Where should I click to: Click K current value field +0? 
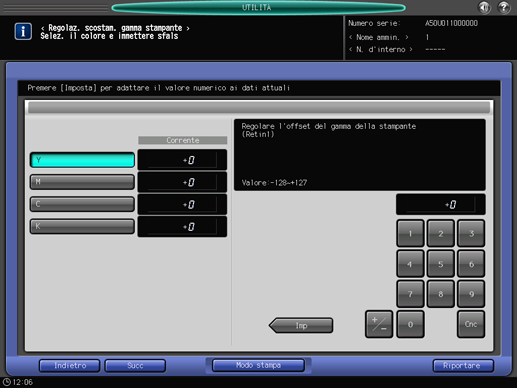coord(182,227)
